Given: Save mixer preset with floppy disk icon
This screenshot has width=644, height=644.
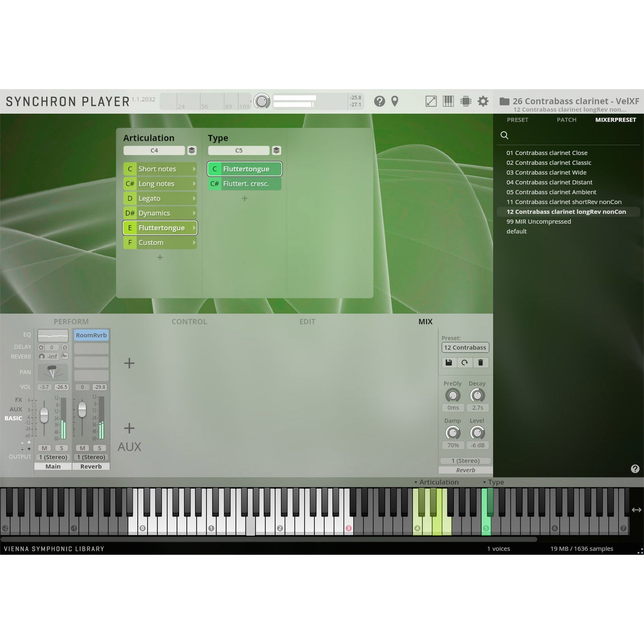Looking at the screenshot, I should pyautogui.click(x=449, y=362).
